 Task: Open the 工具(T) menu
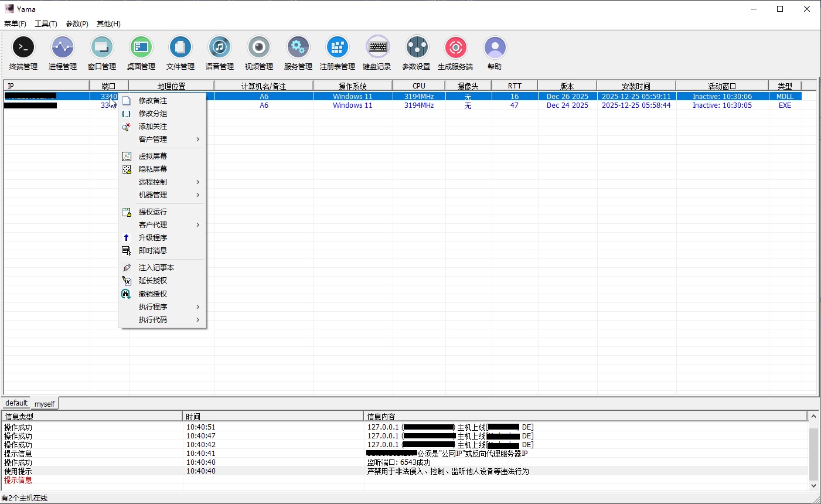pyautogui.click(x=46, y=23)
